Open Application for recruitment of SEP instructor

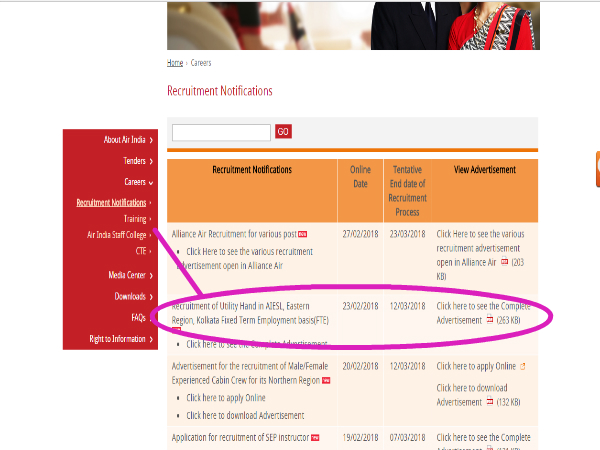click(x=240, y=437)
